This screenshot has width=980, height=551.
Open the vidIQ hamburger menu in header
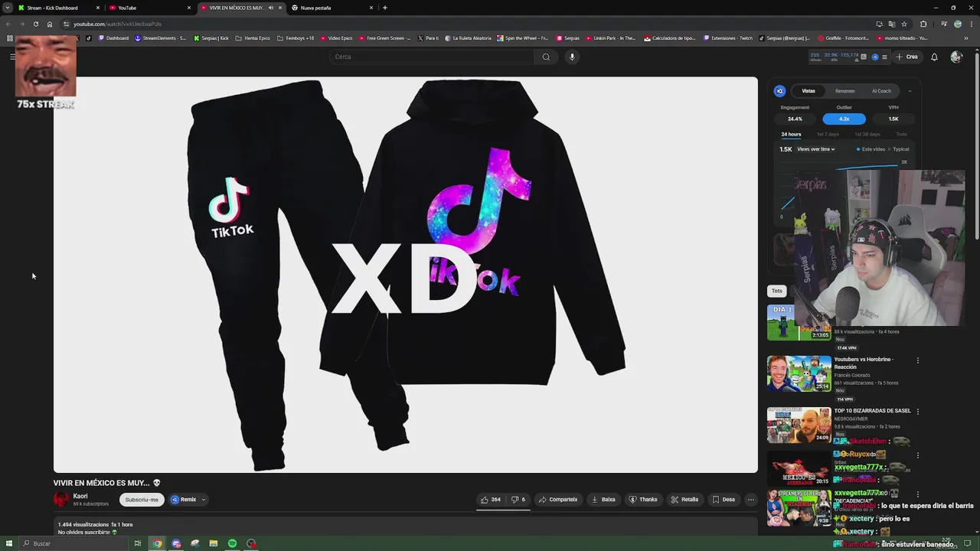coord(884,57)
